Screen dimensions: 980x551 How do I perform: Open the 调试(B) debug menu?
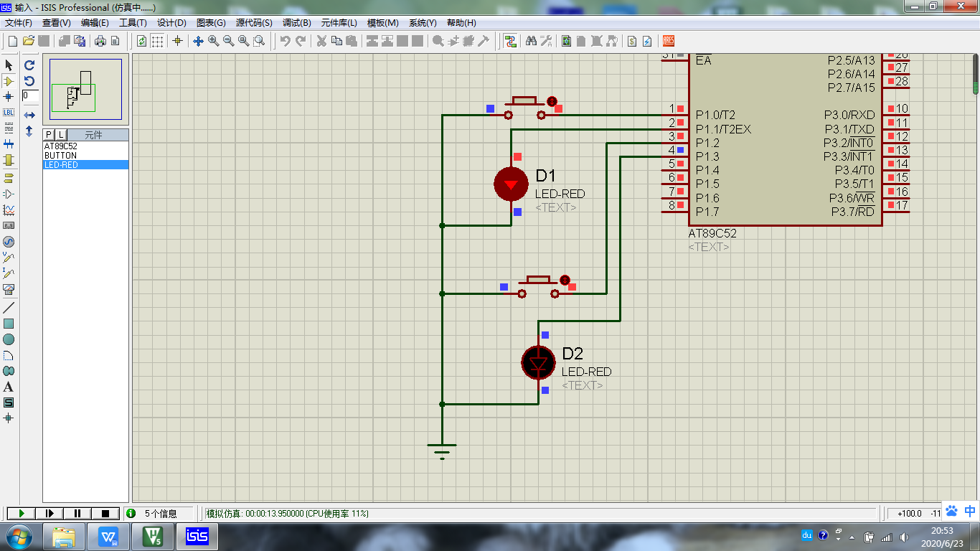coord(296,23)
